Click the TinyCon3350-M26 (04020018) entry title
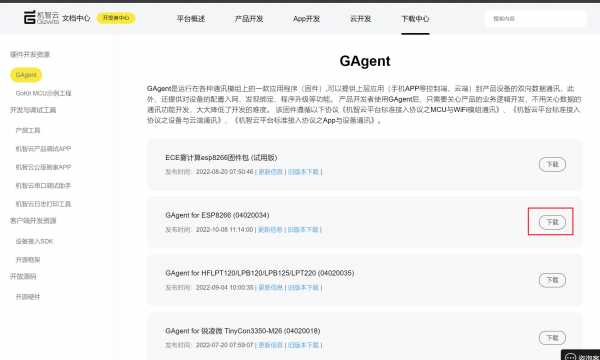 pos(243,331)
